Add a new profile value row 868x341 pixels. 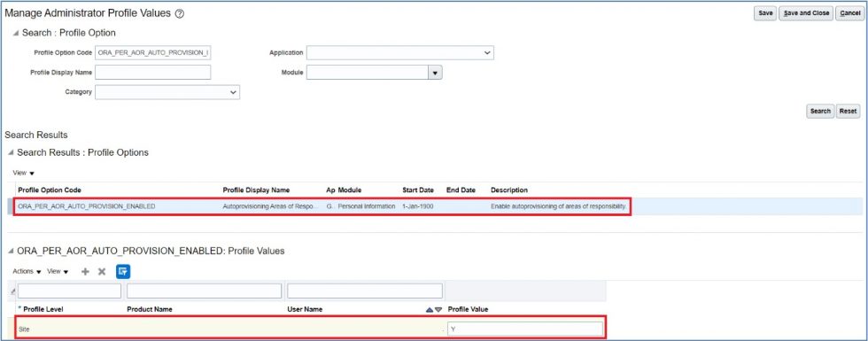pos(85,272)
